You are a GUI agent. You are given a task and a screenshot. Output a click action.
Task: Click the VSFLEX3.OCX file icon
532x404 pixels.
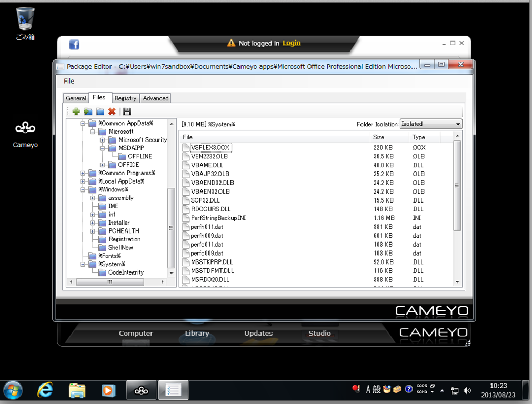(186, 148)
